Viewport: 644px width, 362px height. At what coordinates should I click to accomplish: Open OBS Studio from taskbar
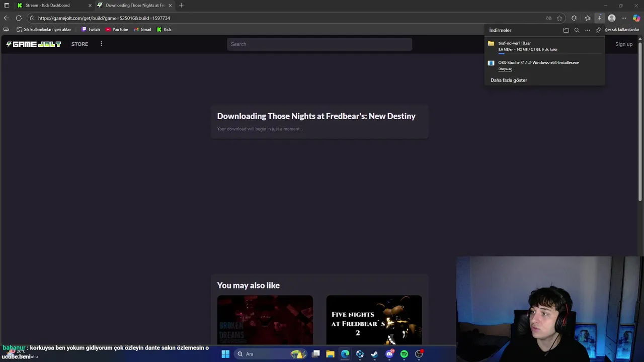419,354
